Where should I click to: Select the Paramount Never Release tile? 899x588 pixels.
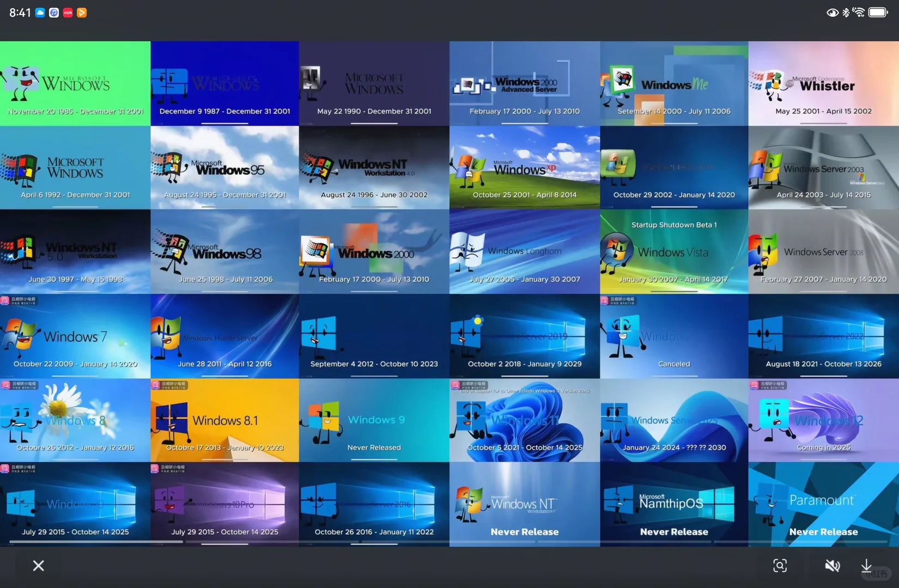(823, 505)
